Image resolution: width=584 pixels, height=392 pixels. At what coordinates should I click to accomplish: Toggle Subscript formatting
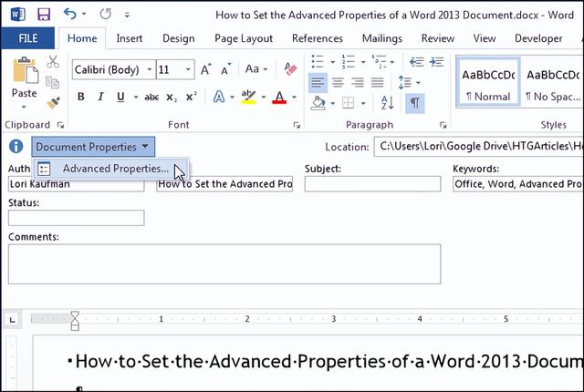tap(172, 98)
